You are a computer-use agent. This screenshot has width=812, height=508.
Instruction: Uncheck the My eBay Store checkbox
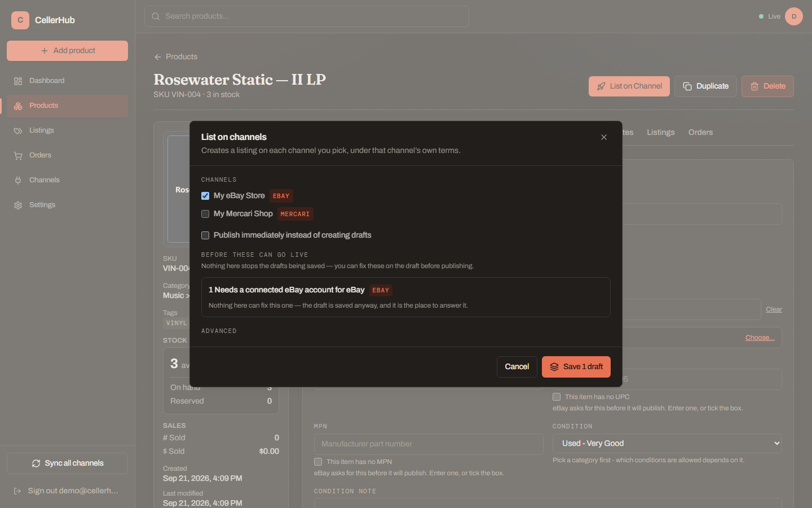pos(205,196)
